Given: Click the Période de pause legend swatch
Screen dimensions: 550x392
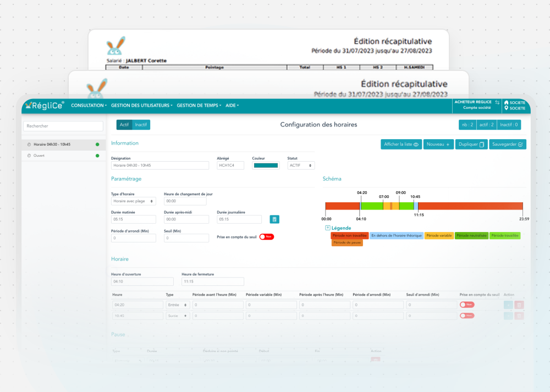Looking at the screenshot, I should point(347,242).
